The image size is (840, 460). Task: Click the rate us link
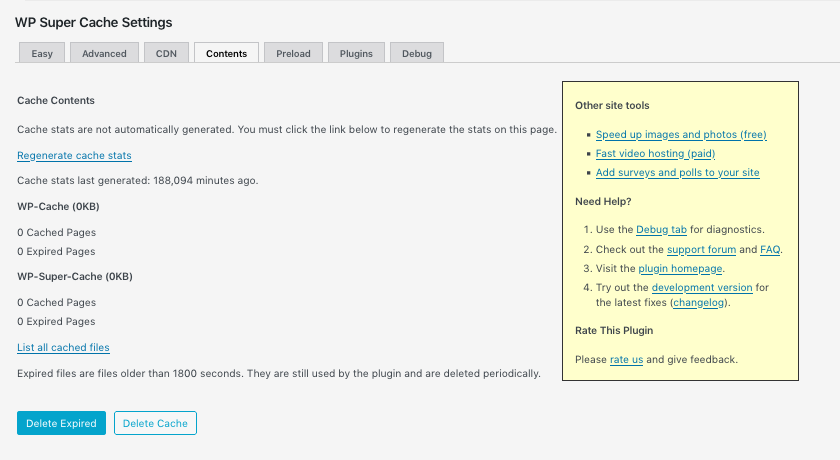coord(626,359)
